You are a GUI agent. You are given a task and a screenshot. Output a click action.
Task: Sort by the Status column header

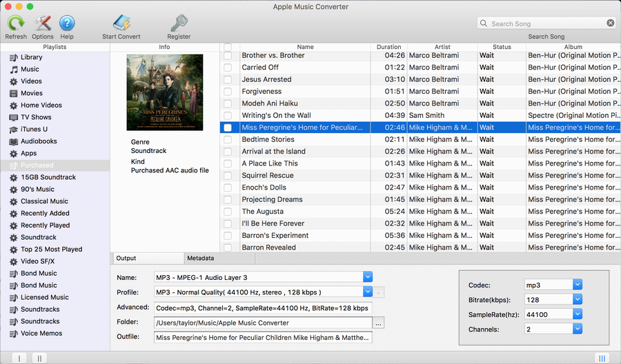pyautogui.click(x=502, y=47)
